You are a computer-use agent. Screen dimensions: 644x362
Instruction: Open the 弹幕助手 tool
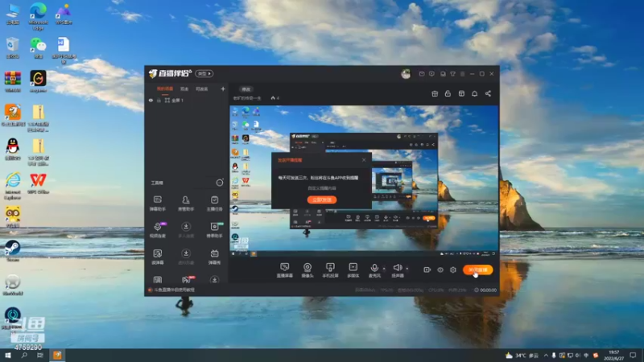coord(157,203)
